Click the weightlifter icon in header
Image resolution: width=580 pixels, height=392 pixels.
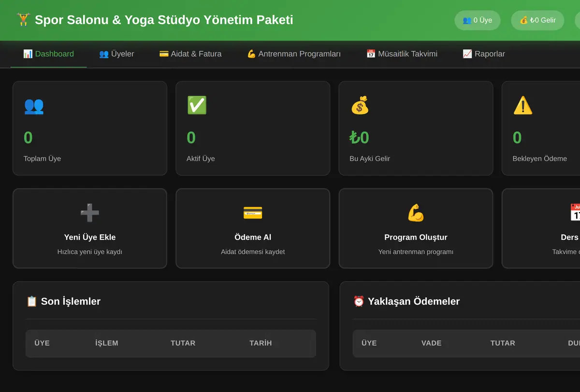click(x=23, y=20)
